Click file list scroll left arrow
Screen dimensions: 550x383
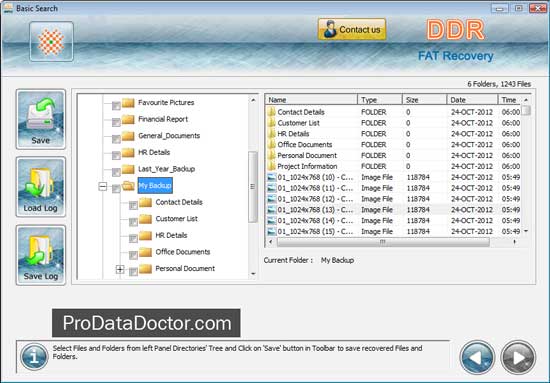[270, 242]
